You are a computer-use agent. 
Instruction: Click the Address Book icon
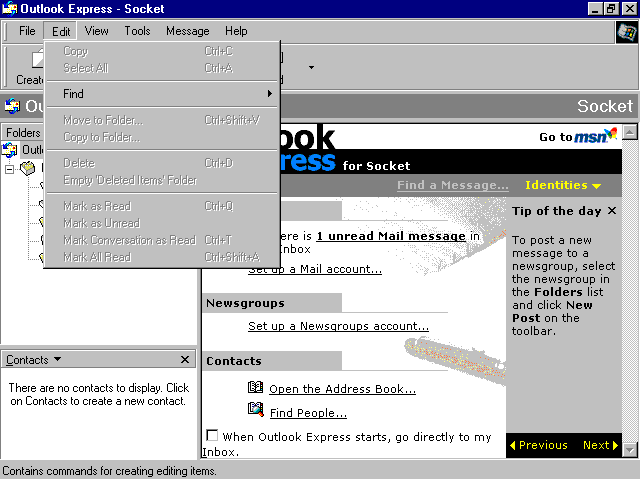coord(256,387)
